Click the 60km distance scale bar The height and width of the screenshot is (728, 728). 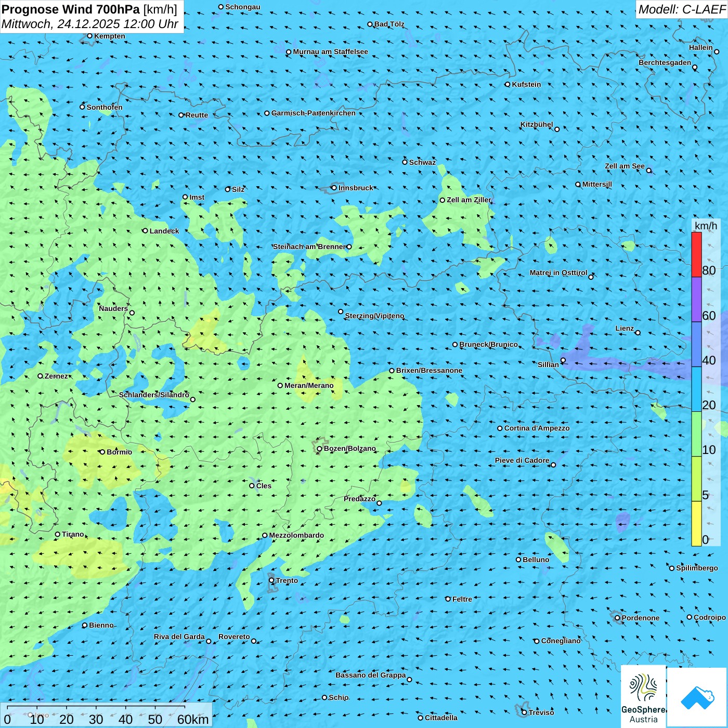(96, 712)
